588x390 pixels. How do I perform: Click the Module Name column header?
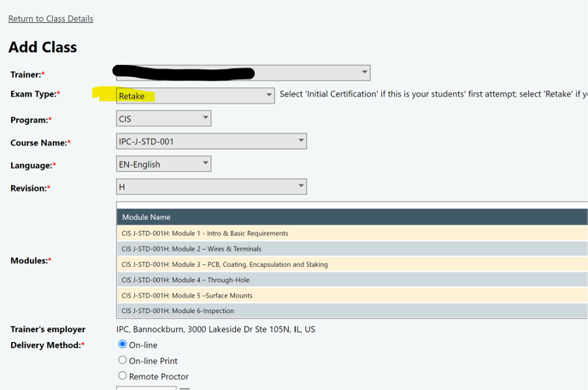pyautogui.click(x=146, y=217)
